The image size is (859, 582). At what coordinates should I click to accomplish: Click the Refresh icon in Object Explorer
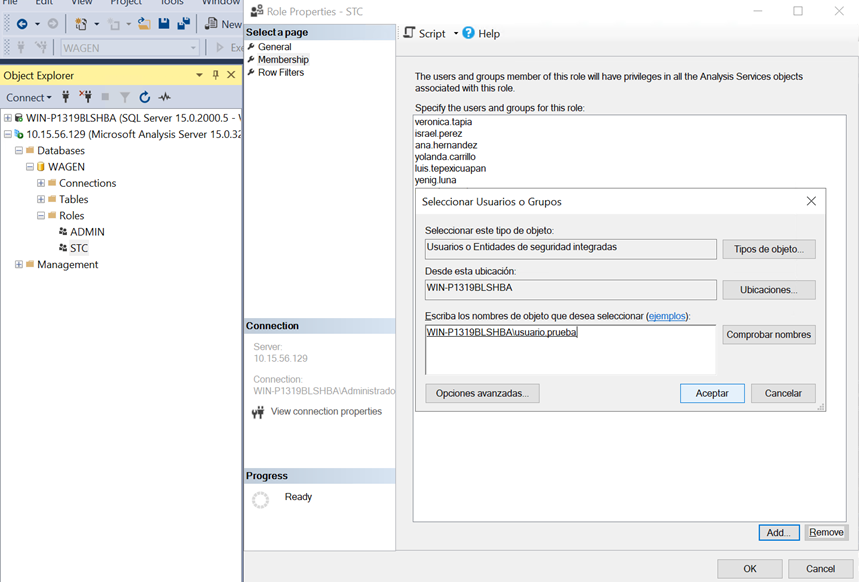tap(145, 97)
